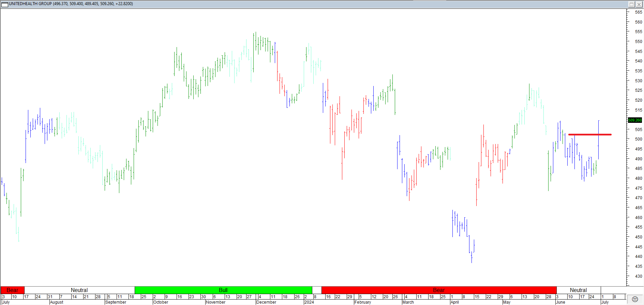Image resolution: width=644 pixels, height=305 pixels.
Task: Click the long red Bear ribbon spanning 2024
Action: point(439,290)
